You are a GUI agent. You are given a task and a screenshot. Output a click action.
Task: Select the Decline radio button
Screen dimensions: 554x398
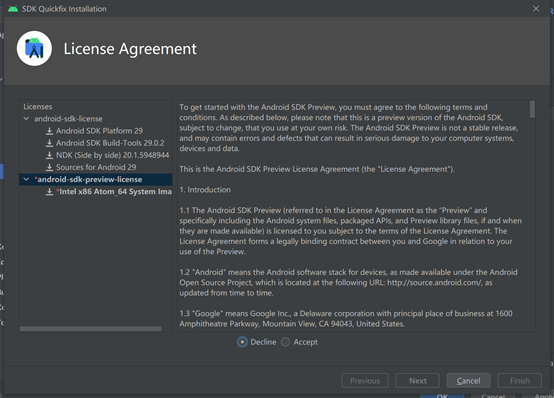242,342
